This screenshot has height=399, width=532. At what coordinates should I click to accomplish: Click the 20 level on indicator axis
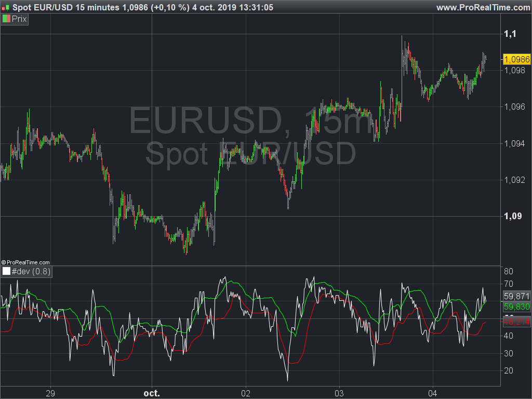tap(509, 371)
